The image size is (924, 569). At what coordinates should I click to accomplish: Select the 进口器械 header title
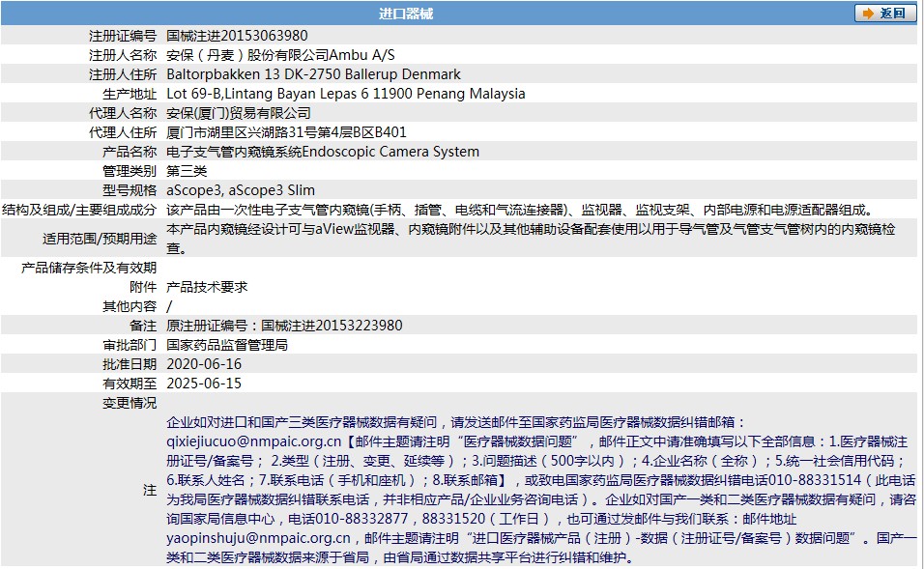click(x=406, y=14)
